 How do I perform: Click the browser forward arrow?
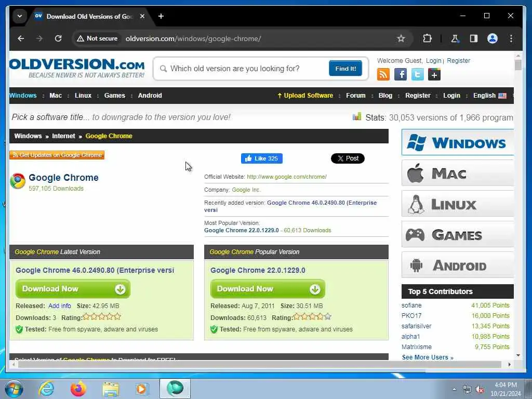[39, 38]
